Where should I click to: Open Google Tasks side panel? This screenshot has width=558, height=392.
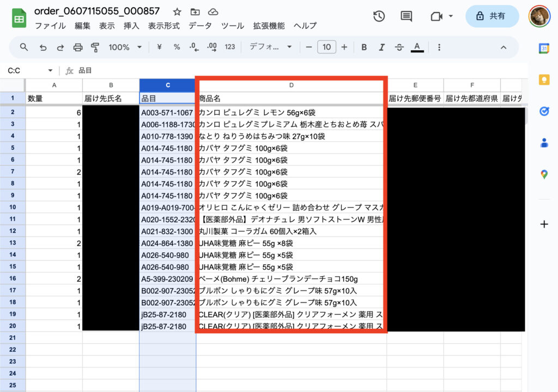point(544,111)
